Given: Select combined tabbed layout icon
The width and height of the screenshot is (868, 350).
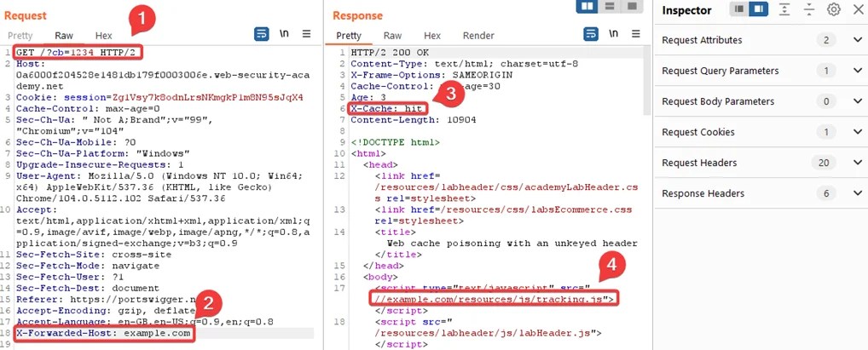Looking at the screenshot, I should point(631,5).
